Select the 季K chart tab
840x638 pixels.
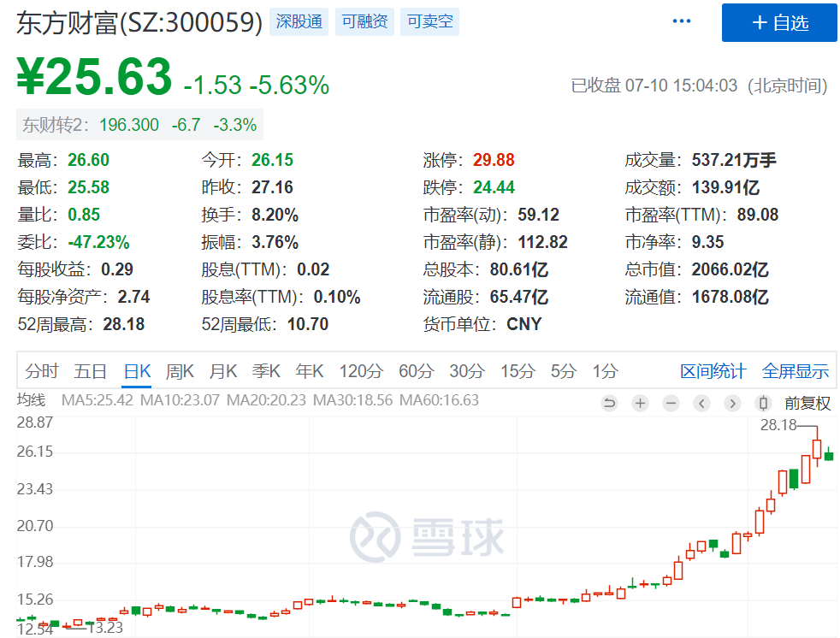(266, 370)
